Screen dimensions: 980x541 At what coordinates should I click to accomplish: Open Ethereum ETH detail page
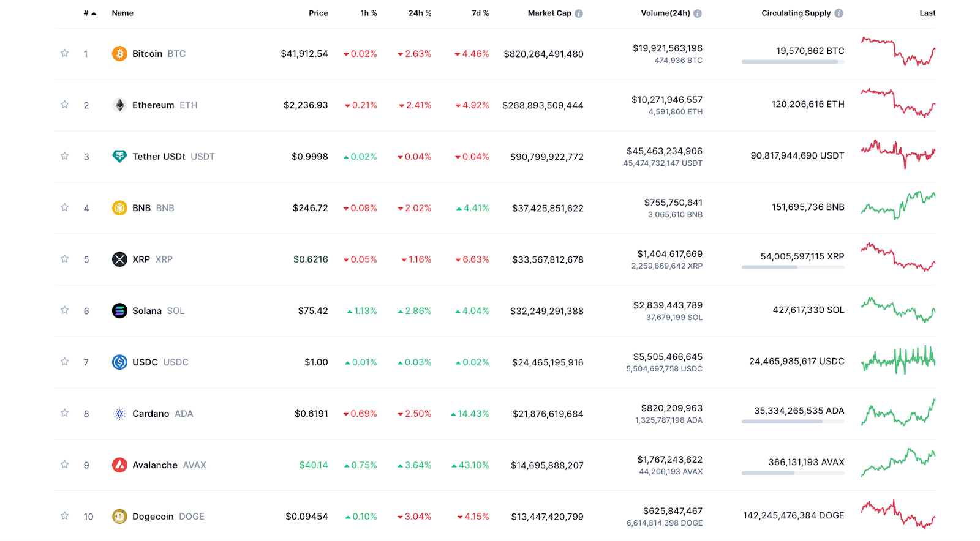pos(165,105)
